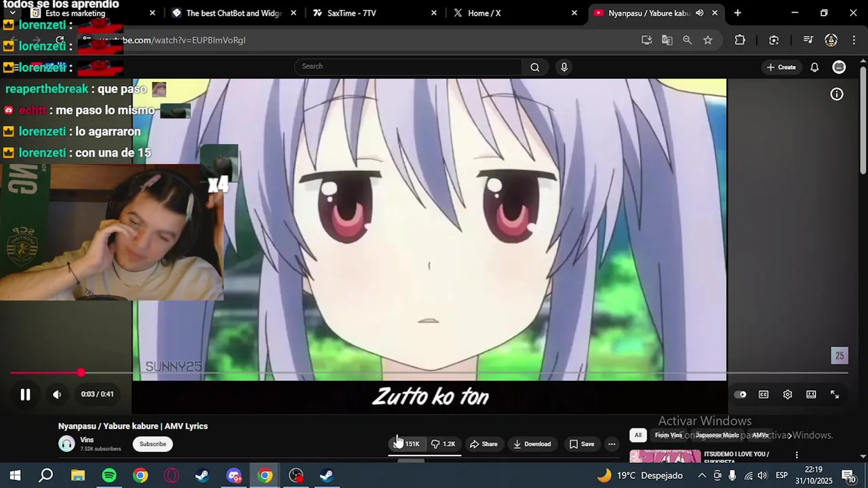Switch to SaxTime - 7TV tab
This screenshot has width=868, height=488.
pos(373,13)
